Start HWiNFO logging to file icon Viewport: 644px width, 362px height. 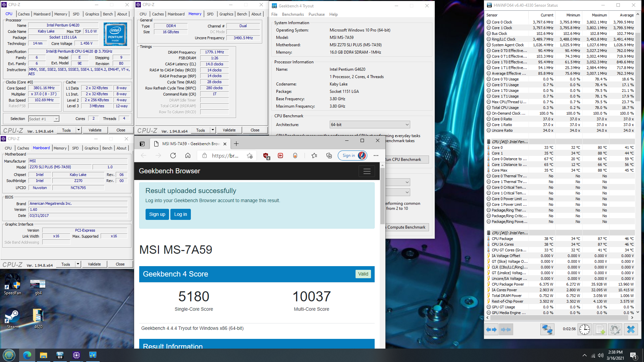600,329
